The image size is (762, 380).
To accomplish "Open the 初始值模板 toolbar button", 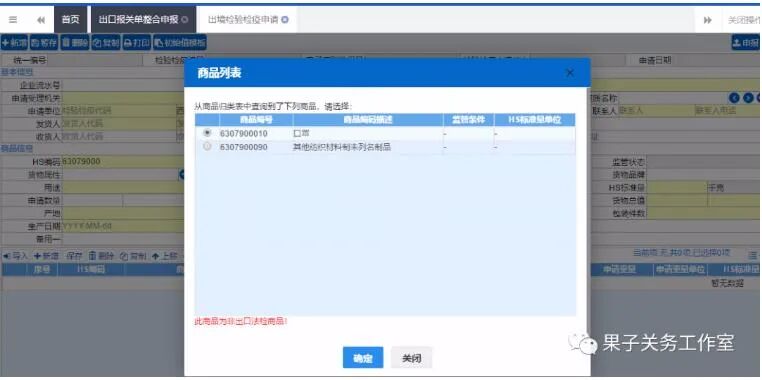I will point(180,43).
